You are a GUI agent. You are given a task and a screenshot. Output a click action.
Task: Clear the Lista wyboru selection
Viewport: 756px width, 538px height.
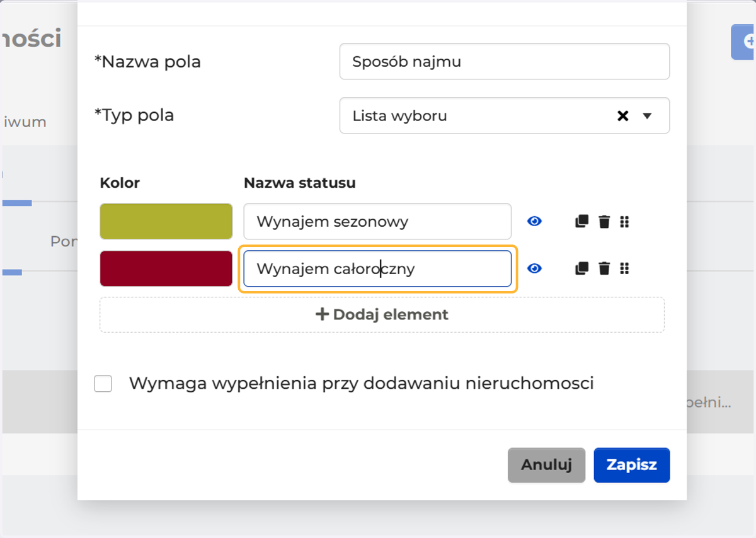622,116
